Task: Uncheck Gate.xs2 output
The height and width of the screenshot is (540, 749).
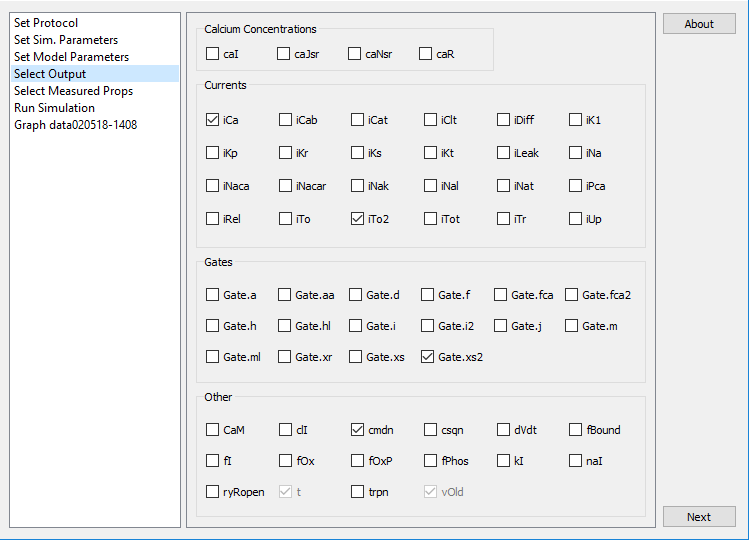Action: [x=428, y=356]
